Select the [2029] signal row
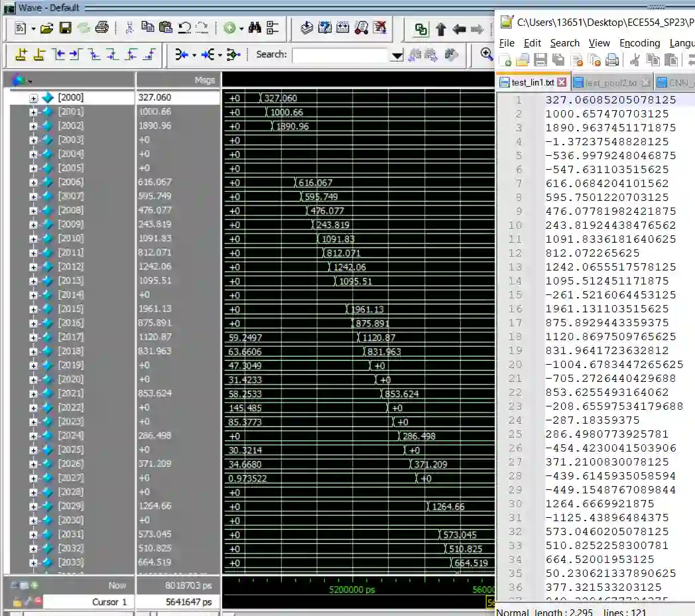 click(71, 506)
